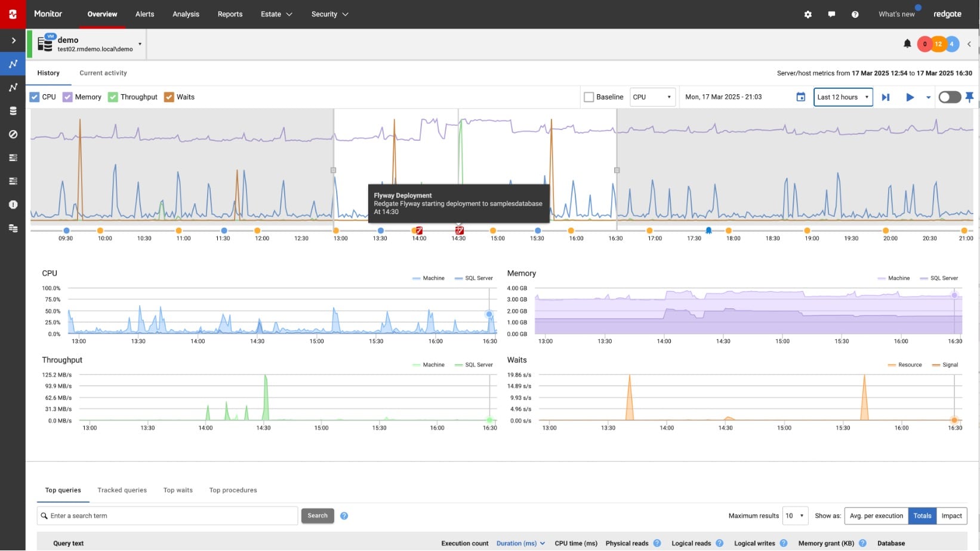Select the highlighted line-graph sidebar icon
This screenshot has width=980, height=551.
(x=13, y=64)
